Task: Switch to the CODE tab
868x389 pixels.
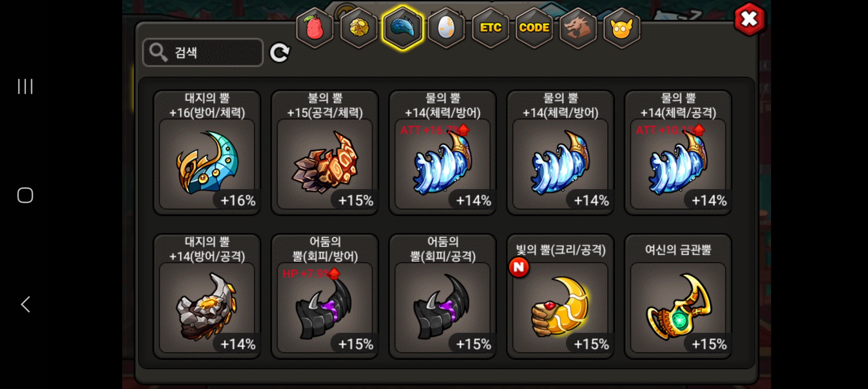Action: click(x=534, y=28)
